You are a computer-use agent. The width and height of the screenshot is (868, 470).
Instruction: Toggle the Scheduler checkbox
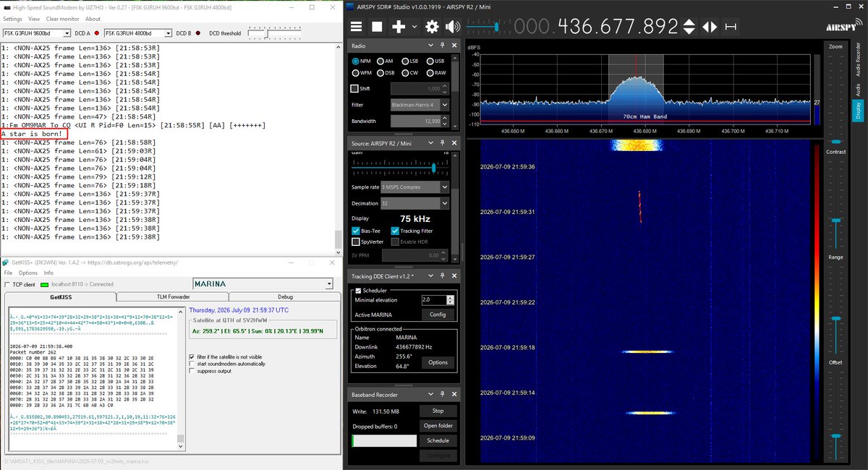(358, 290)
